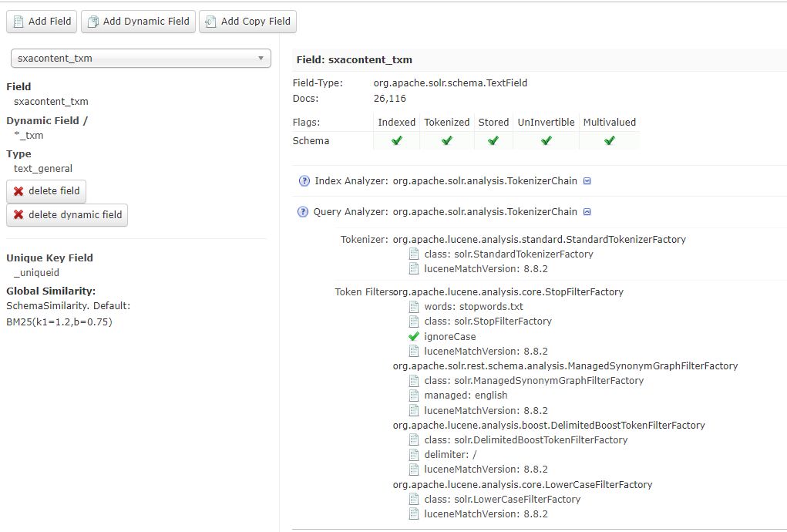Click document icon beside class: solr.ManagedSynonymGraphFilterFactory
787x532 pixels.
coord(414,380)
